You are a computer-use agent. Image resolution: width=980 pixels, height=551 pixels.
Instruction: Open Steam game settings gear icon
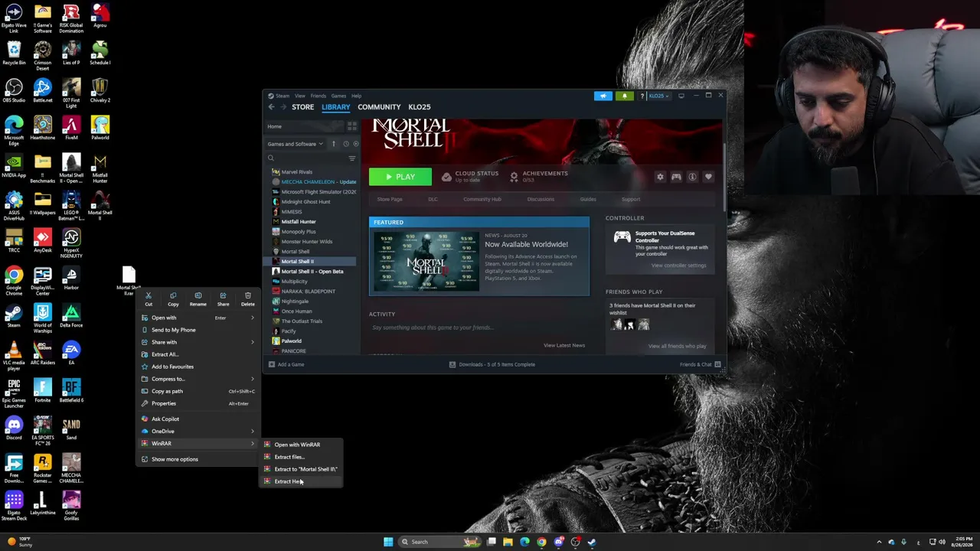tap(660, 177)
